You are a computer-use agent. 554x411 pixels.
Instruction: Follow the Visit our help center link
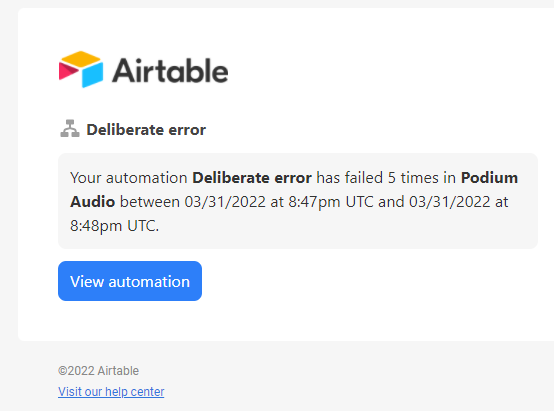pos(111,392)
